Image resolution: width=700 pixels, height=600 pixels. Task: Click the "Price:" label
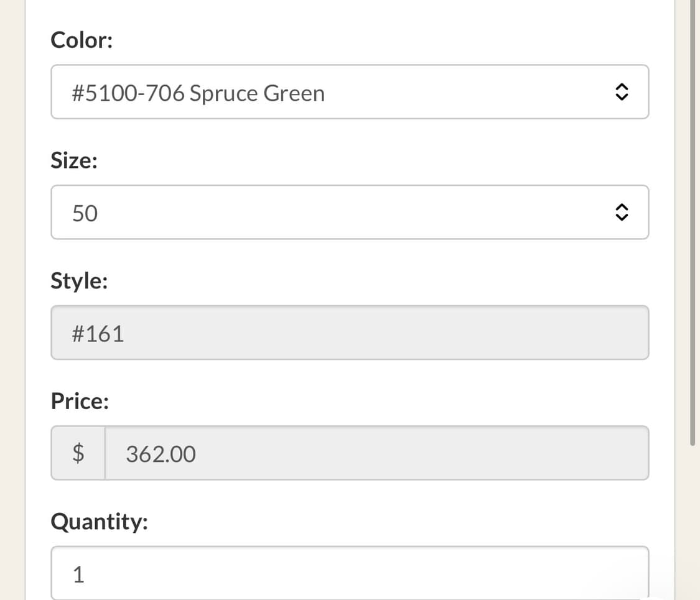tap(80, 401)
